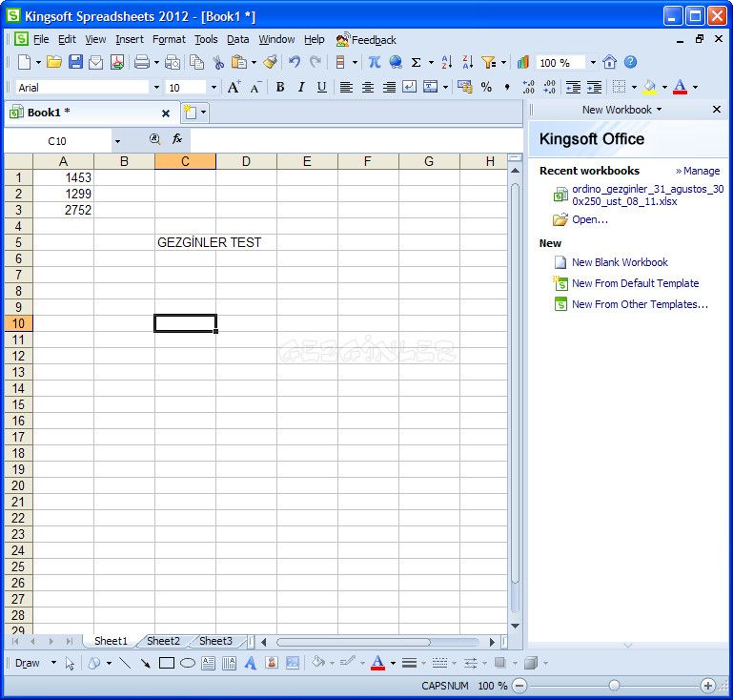This screenshot has width=733, height=700.
Task: Click the Paste clipboard icon
Action: coord(239,62)
